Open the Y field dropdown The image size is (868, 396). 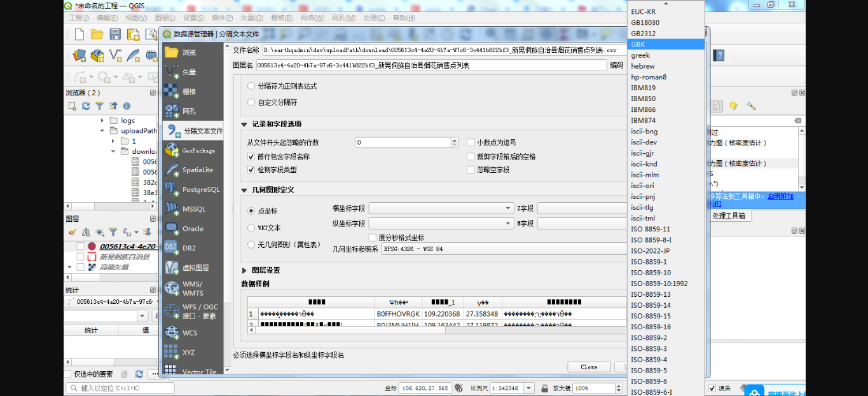441,223
